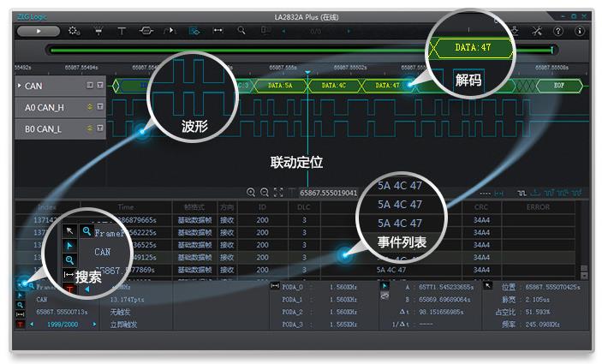Open the help question mark icon

pyautogui.click(x=558, y=31)
